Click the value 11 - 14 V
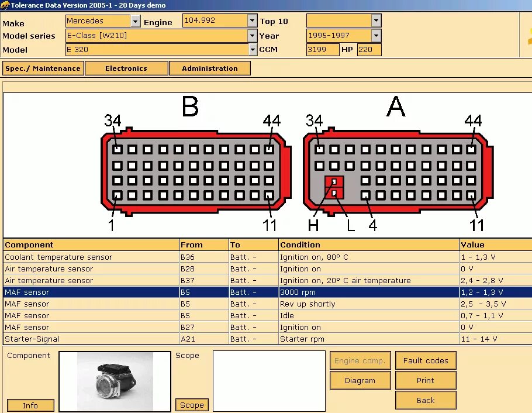This screenshot has height=413, width=532. pyautogui.click(x=479, y=339)
